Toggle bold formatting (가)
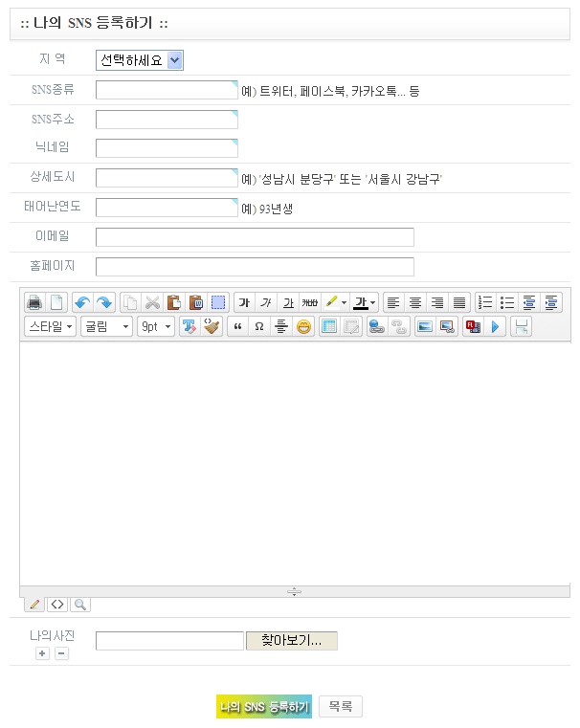The height and width of the screenshot is (728, 580). click(244, 302)
